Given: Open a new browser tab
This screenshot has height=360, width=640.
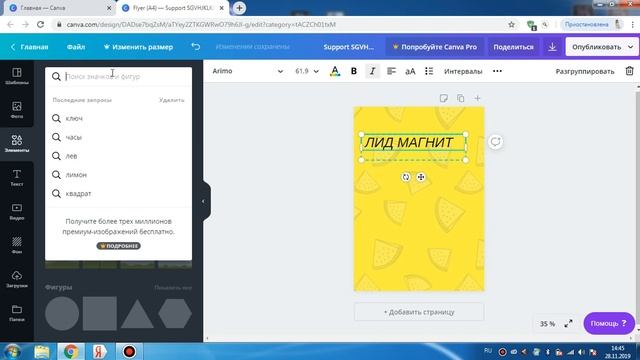Looking at the screenshot, I should [239, 8].
